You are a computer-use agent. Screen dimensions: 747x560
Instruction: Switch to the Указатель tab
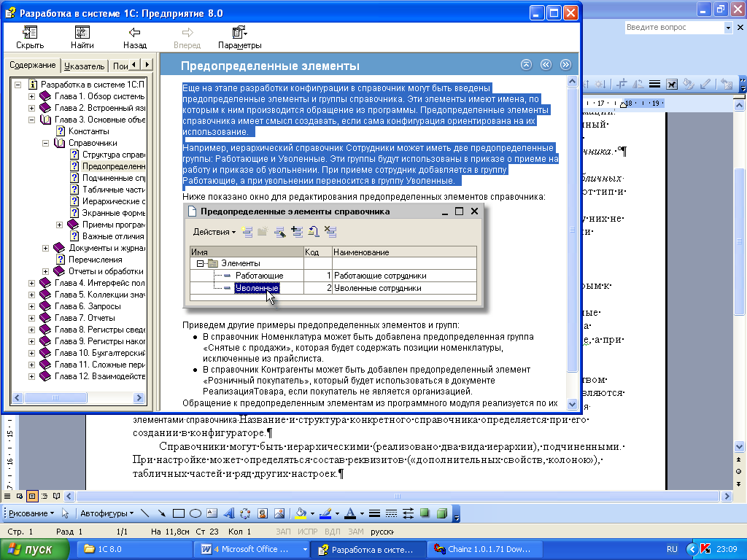85,66
